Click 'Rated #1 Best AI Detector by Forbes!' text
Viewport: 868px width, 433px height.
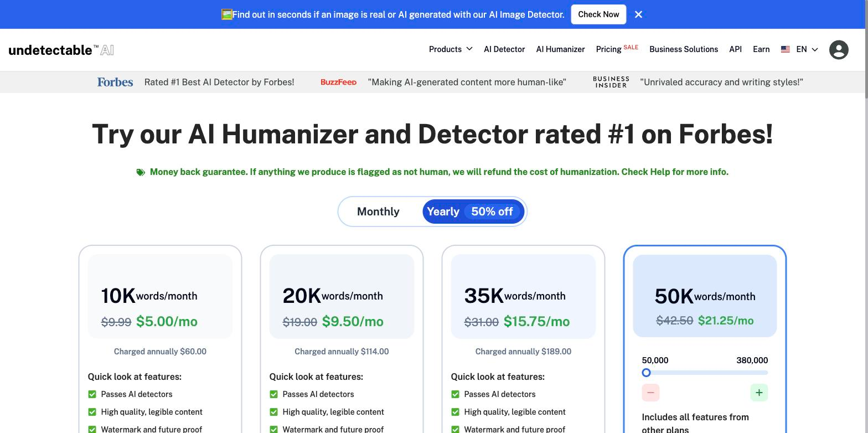219,82
